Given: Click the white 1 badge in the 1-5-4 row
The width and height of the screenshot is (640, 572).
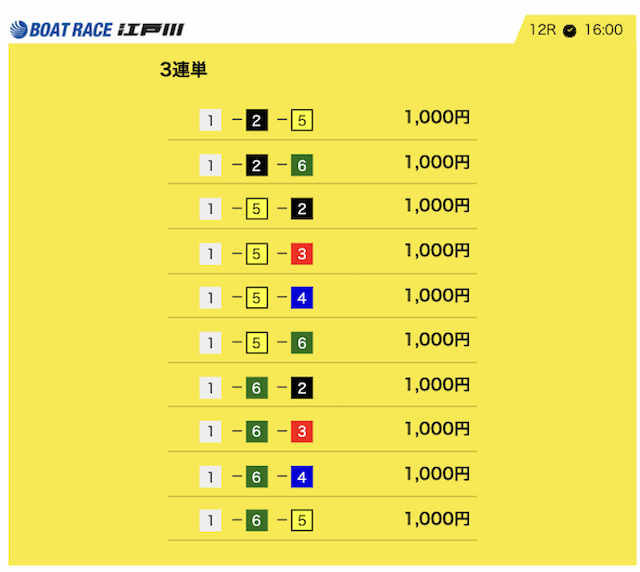Looking at the screenshot, I should (x=210, y=298).
